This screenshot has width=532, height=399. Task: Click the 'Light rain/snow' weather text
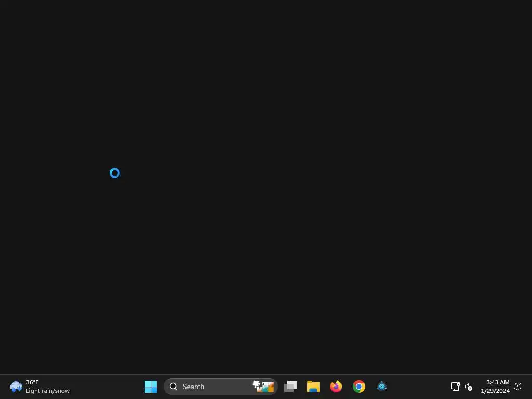point(47,391)
